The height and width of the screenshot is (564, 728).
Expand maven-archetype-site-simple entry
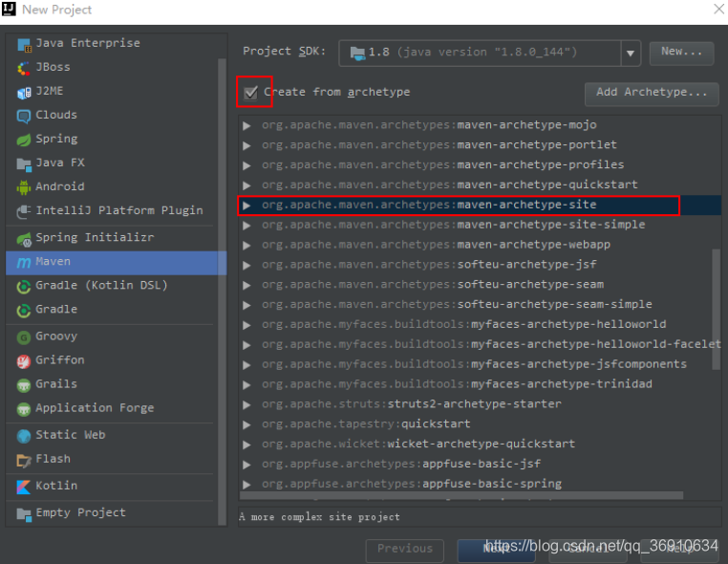tap(247, 226)
